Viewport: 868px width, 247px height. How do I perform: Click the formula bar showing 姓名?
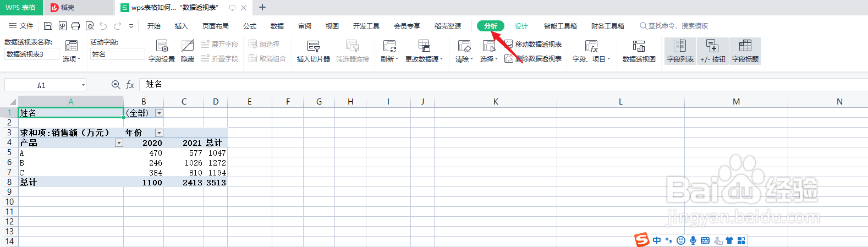point(503,84)
